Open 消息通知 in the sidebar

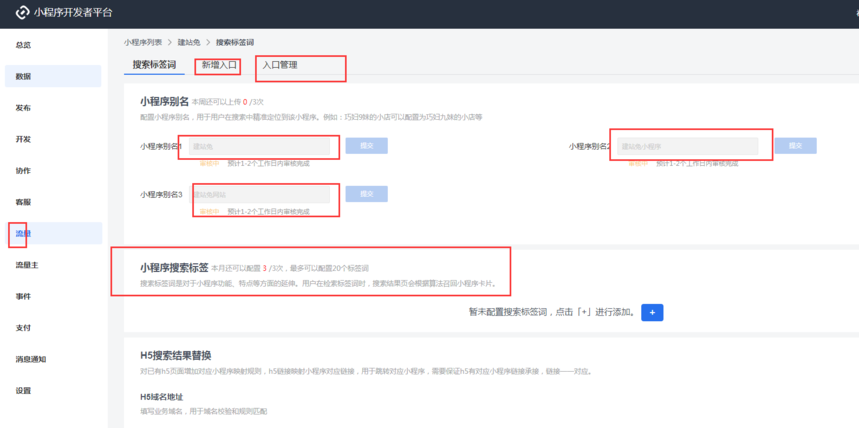pos(31,359)
